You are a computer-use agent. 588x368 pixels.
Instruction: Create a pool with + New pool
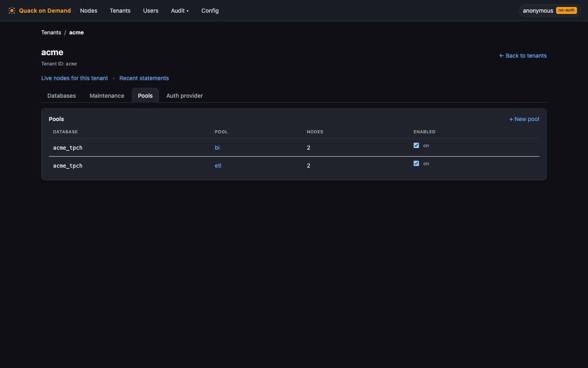pos(524,119)
